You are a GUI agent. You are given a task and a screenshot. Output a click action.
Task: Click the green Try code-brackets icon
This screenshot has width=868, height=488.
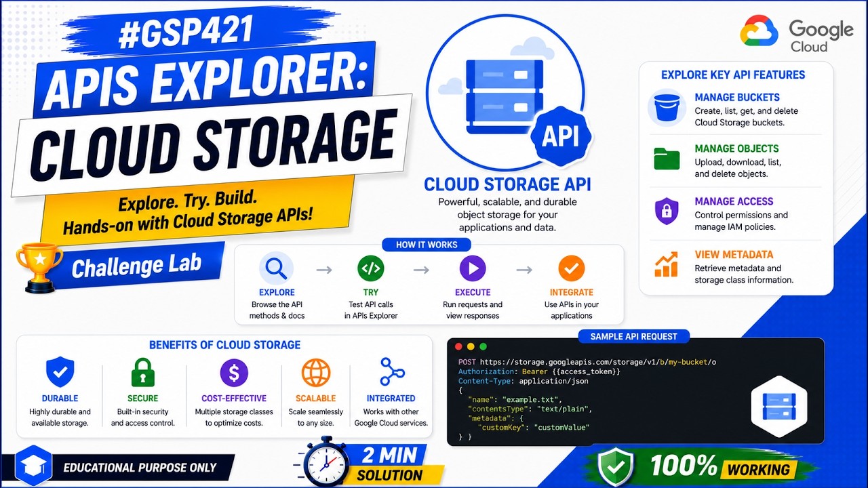pos(371,269)
